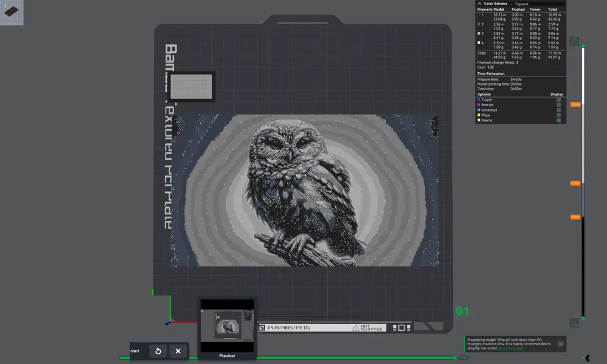Enable Wipe display checkbox

pos(558,115)
